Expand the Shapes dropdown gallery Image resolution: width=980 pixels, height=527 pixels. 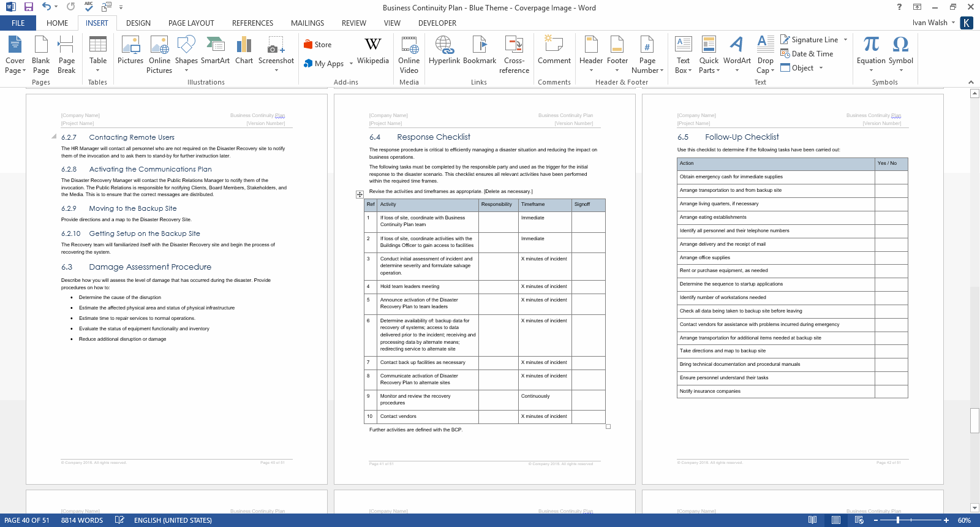(x=186, y=70)
